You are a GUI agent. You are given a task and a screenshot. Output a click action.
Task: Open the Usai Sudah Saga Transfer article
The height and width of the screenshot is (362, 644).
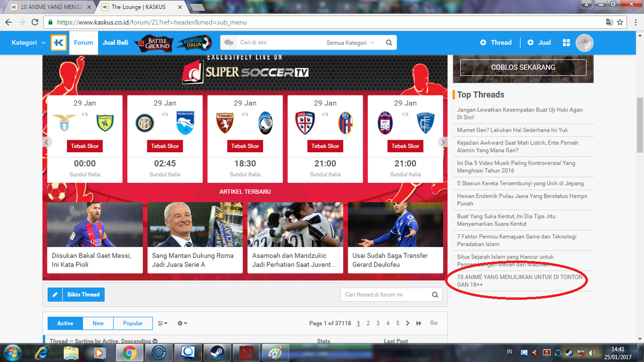(x=390, y=260)
